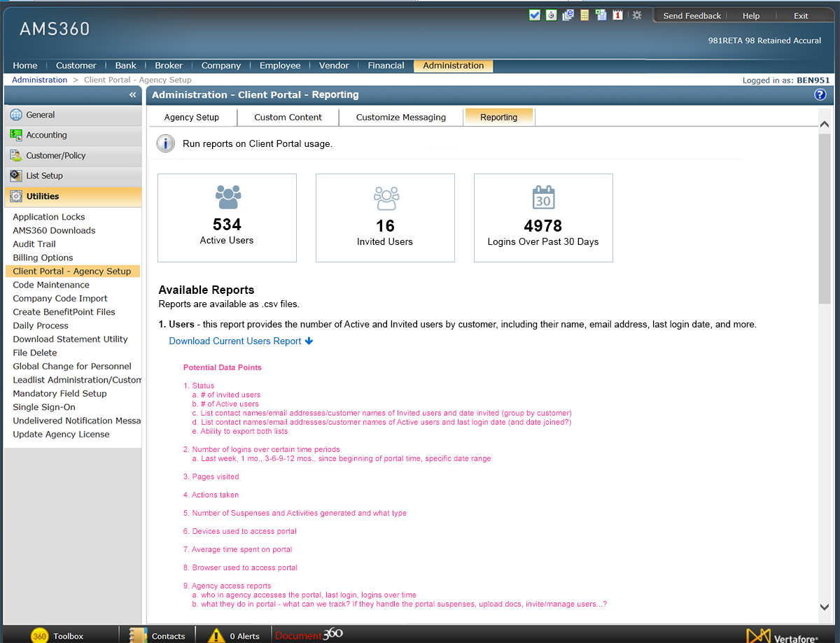Click Administration breadcrumb link

pyautogui.click(x=40, y=80)
